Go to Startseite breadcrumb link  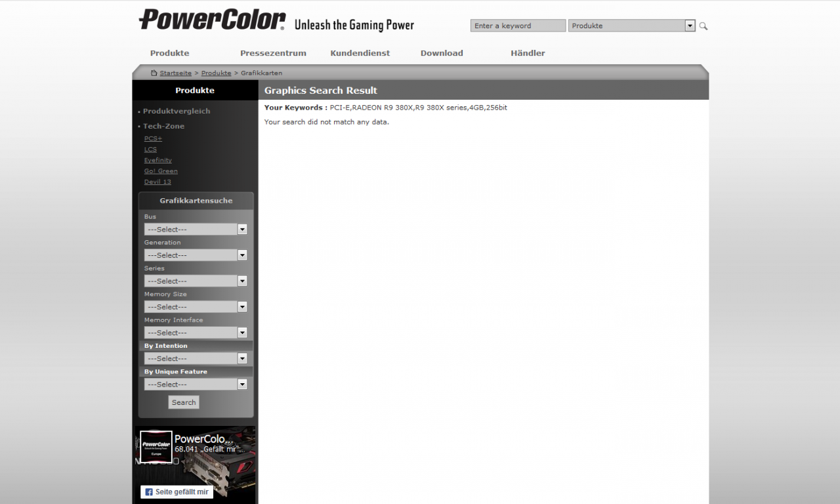tap(176, 73)
